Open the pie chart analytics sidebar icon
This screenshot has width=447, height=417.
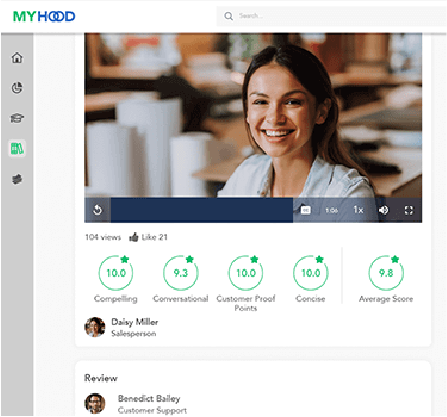coord(17,88)
